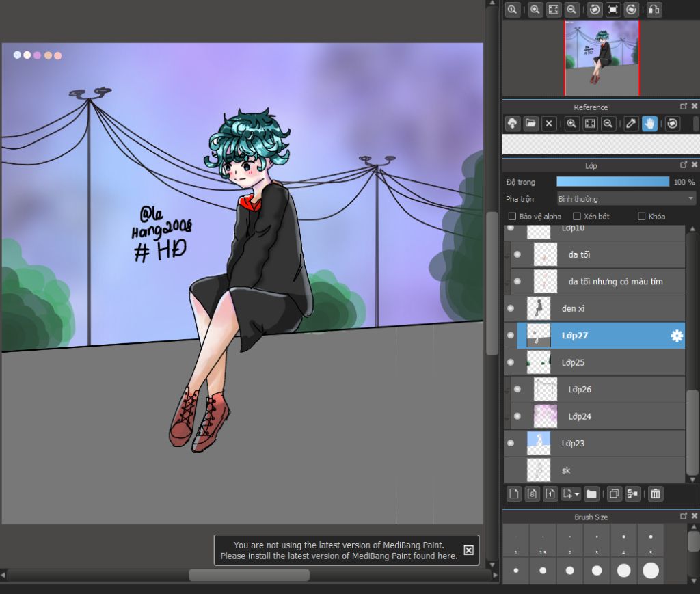Screen dimensions: 700x594
Task: Delete the selected layer
Action: (656, 494)
